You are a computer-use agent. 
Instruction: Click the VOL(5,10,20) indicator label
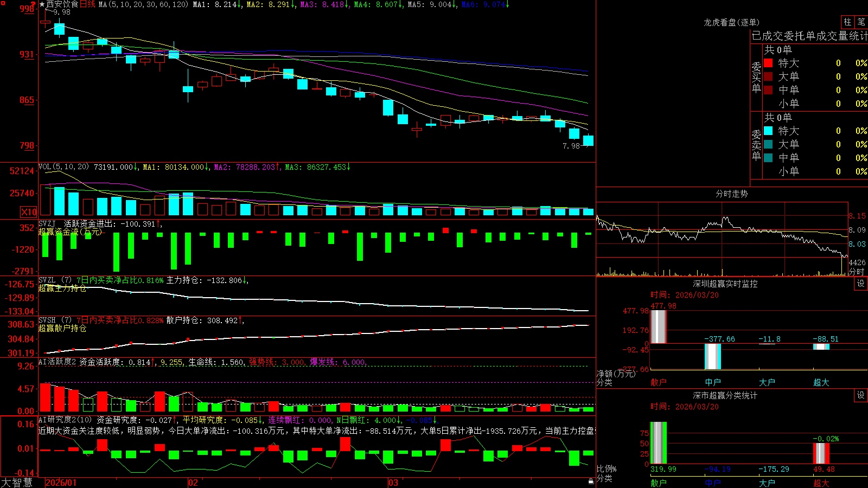coord(63,167)
